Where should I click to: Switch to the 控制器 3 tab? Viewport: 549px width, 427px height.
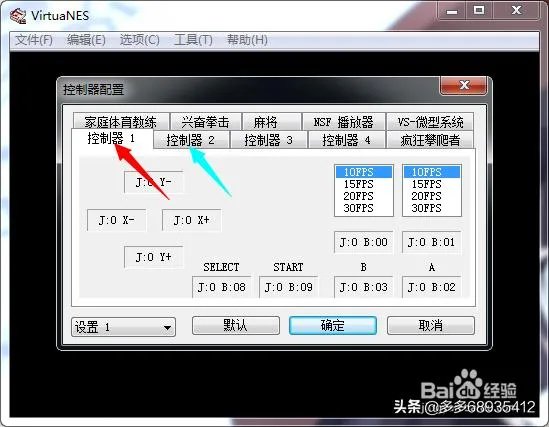click(x=269, y=140)
